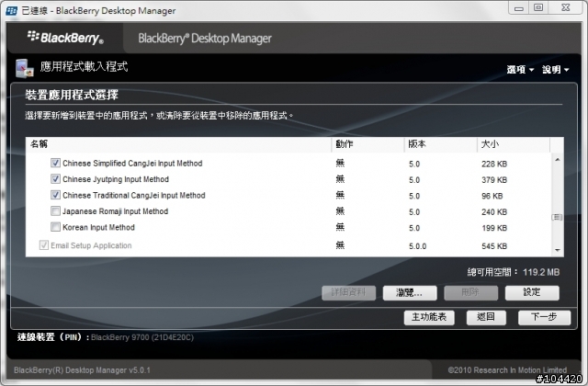Maximize the Desktop Manager window
The height and width of the screenshot is (386, 588).
[x=538, y=8]
